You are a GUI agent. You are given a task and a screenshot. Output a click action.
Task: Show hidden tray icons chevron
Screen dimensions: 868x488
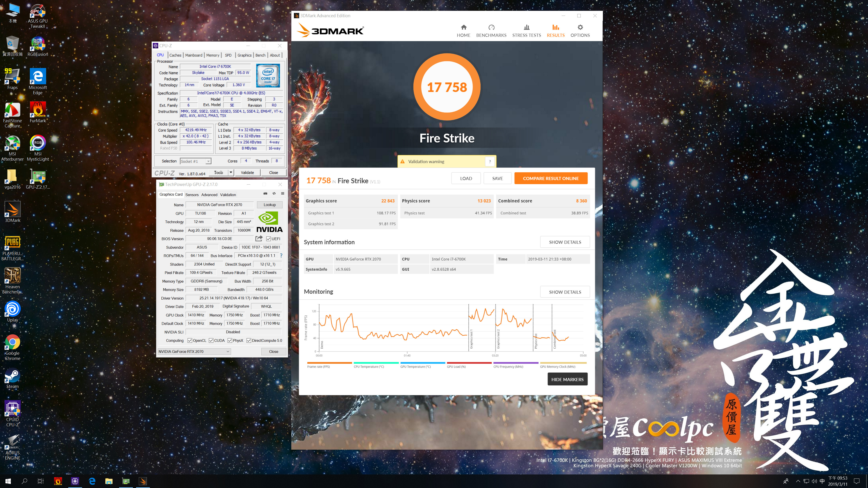coord(797,481)
